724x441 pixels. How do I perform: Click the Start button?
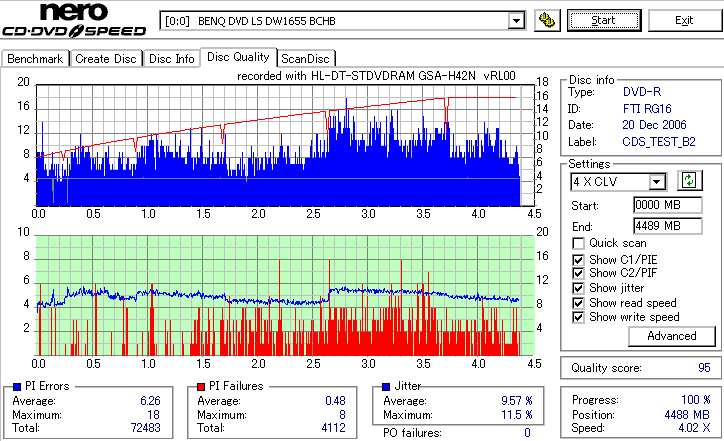[x=604, y=20]
